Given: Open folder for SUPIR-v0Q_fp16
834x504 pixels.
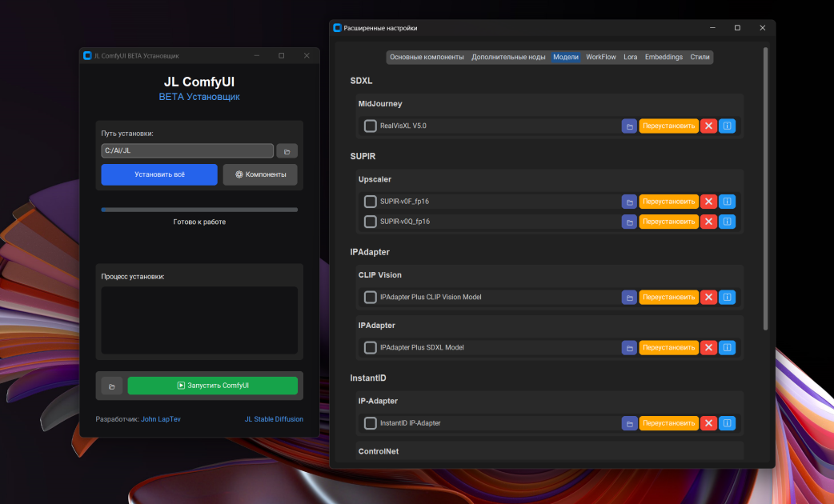Looking at the screenshot, I should 629,222.
